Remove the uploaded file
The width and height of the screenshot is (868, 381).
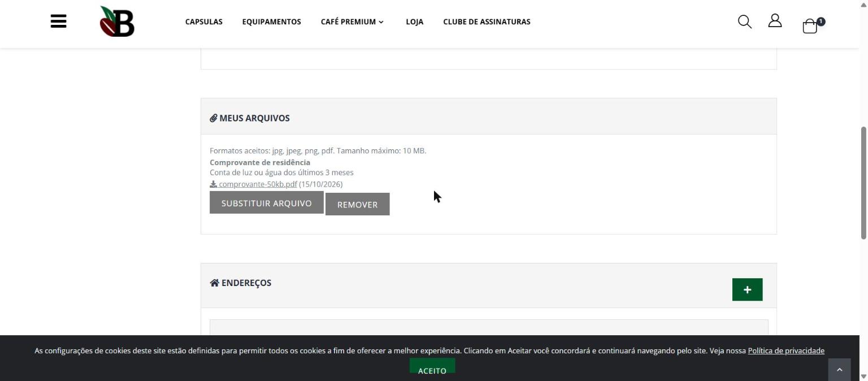[x=358, y=204]
